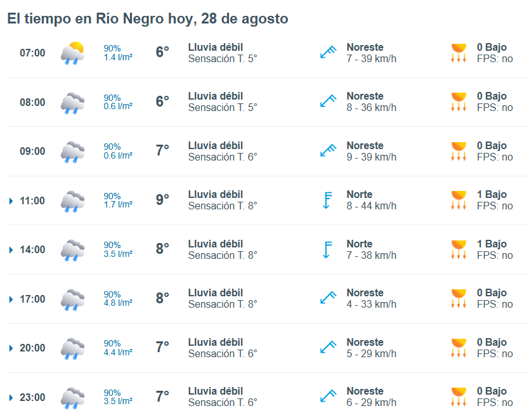
Task: Expand the 17:00 hourly row arrow
Action: (11, 299)
